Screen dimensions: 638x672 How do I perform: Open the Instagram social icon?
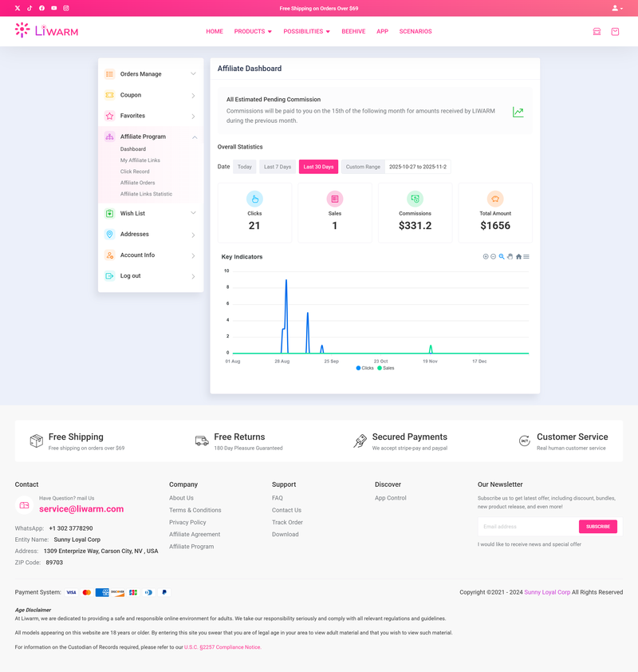coord(66,8)
